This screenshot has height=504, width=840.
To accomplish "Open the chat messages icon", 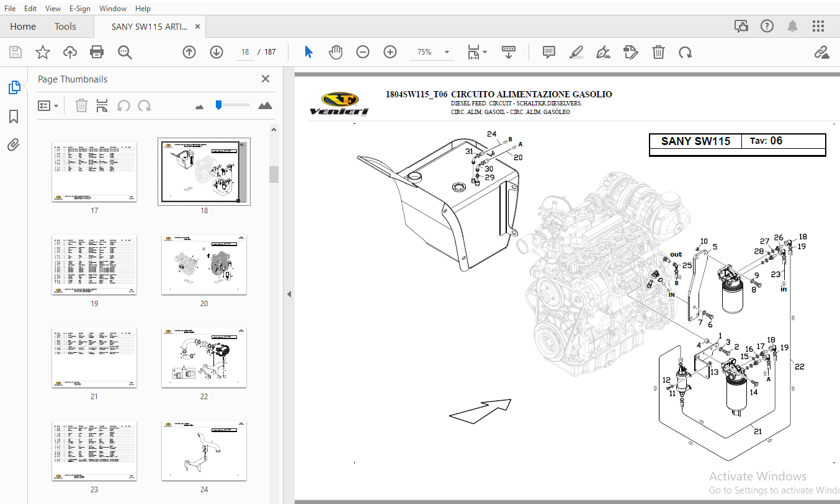I will (741, 26).
